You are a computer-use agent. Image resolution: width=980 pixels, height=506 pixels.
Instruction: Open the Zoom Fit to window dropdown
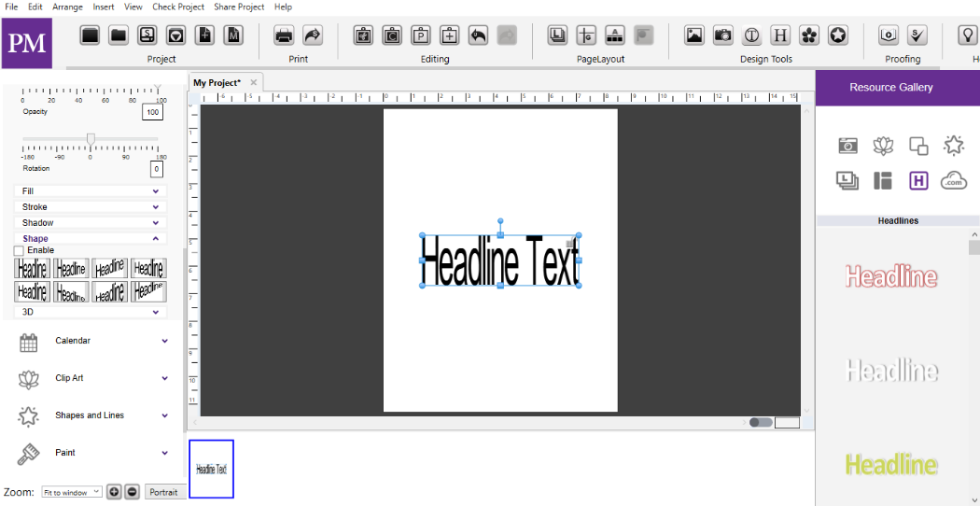pos(72,492)
